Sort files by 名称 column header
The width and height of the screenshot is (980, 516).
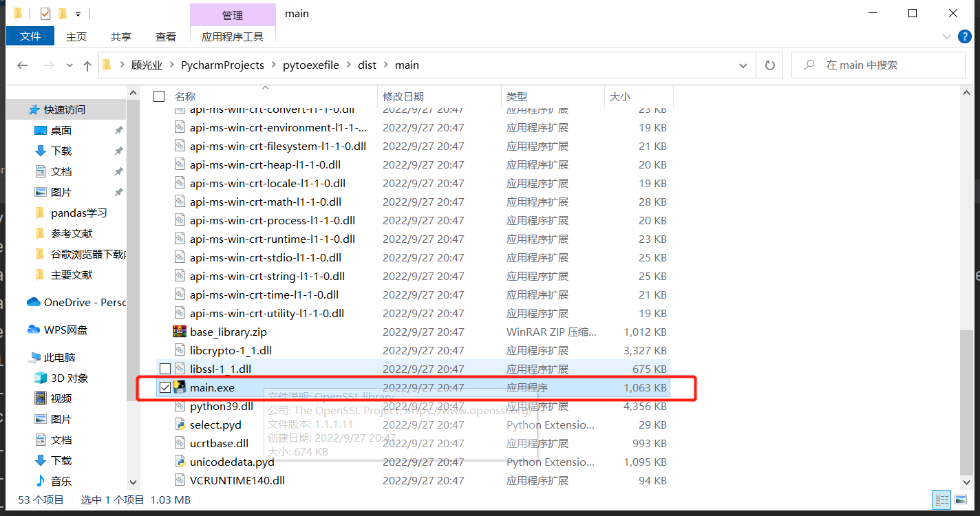(185, 96)
